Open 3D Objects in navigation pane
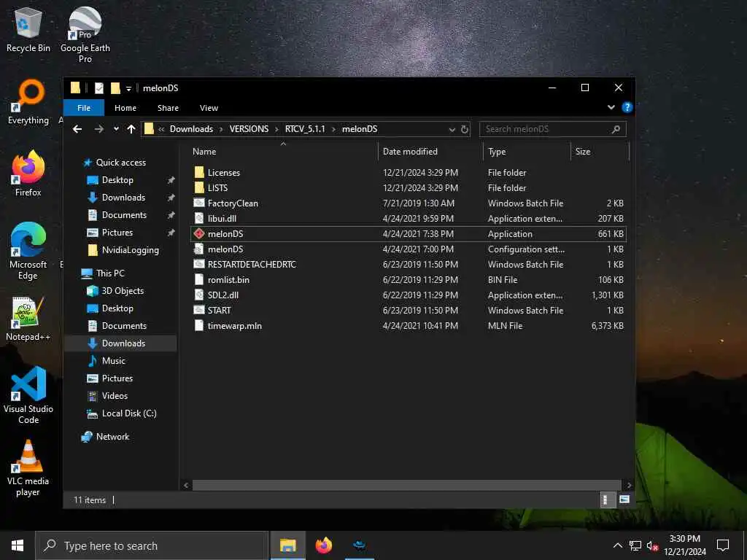The image size is (747, 560). pyautogui.click(x=123, y=291)
